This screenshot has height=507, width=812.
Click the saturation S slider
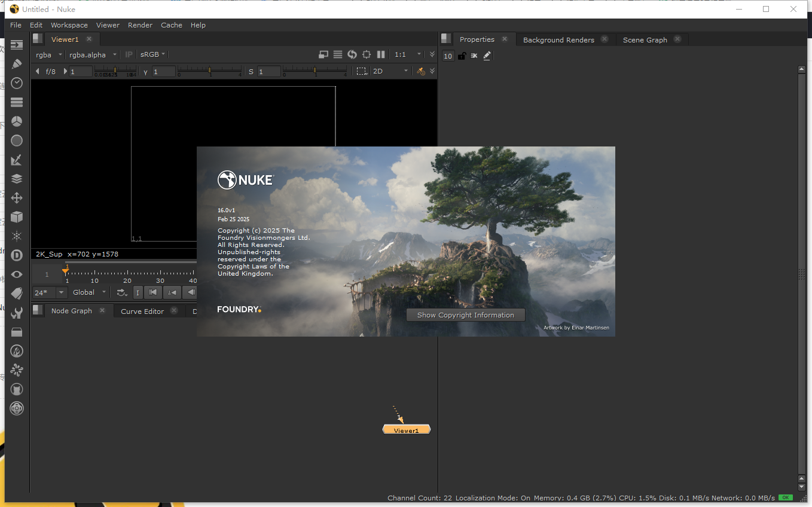click(x=315, y=71)
